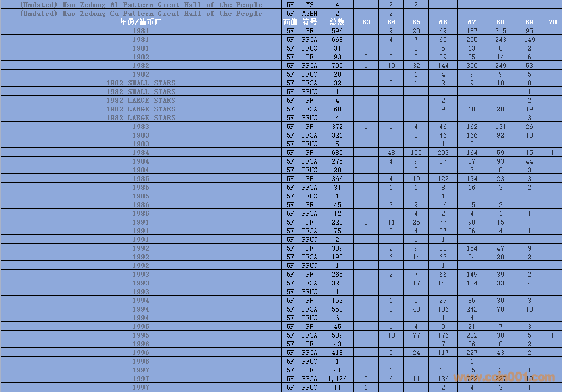The height and width of the screenshot is (392, 562).
Task: Click the 685 total for 1984 PF
Action: pos(337,153)
